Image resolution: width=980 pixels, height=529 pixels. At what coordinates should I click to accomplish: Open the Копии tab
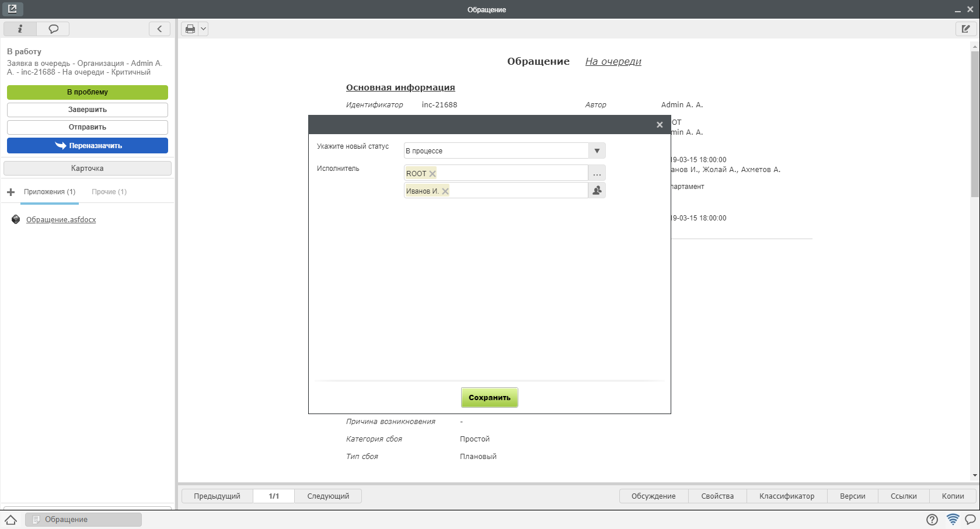953,496
